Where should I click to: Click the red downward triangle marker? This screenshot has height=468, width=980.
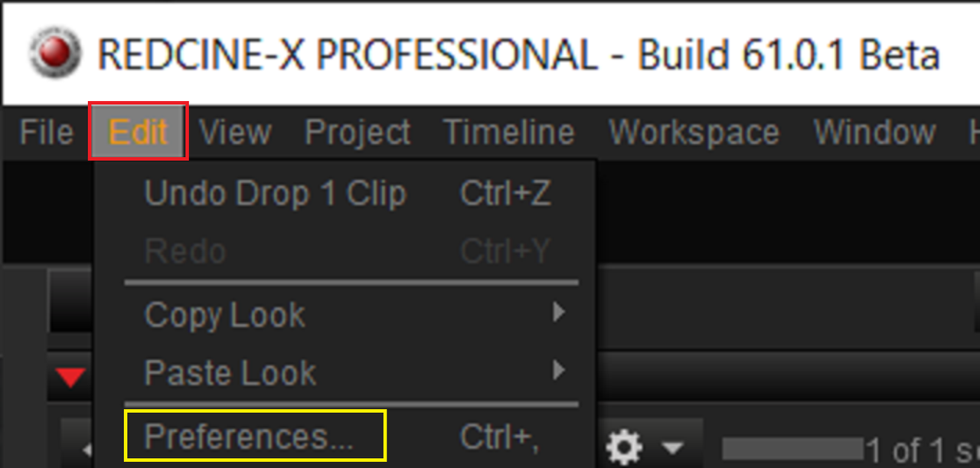coord(71,375)
